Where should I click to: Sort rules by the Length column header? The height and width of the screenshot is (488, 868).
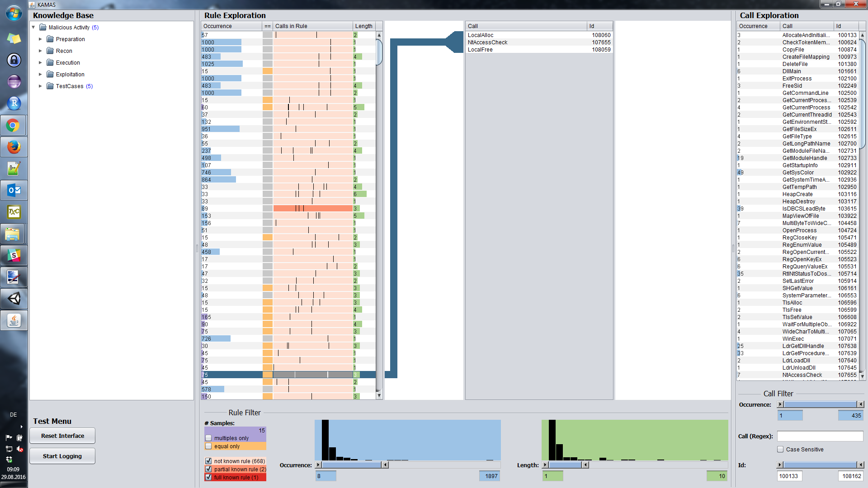pos(363,26)
